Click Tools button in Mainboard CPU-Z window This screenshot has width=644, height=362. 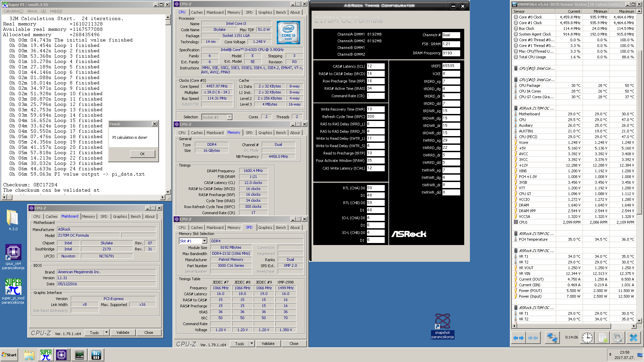click(x=94, y=333)
